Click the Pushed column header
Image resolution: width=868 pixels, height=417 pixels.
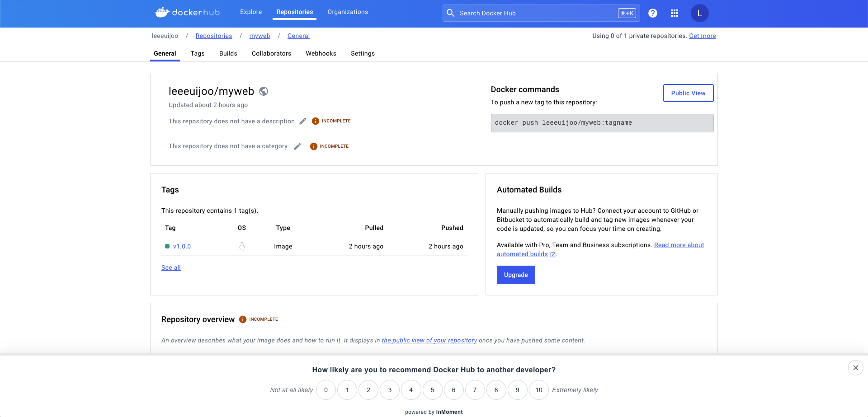click(x=452, y=228)
